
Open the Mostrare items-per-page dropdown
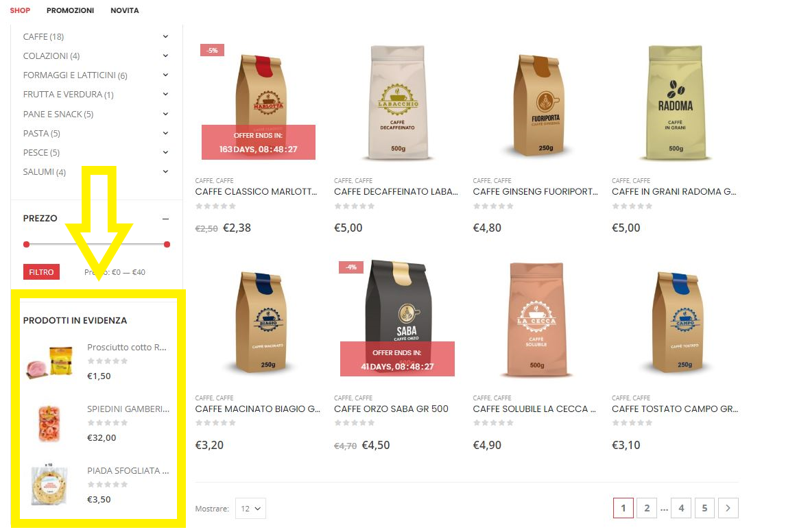click(250, 508)
